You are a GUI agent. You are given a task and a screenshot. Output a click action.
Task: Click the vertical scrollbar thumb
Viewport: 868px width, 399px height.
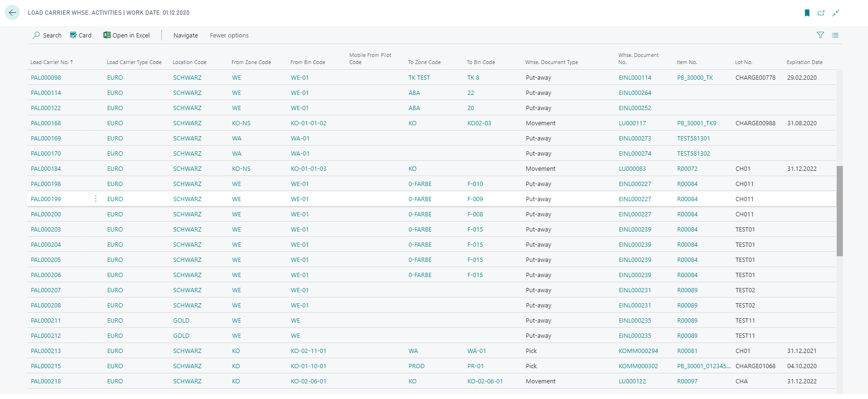tap(840, 211)
